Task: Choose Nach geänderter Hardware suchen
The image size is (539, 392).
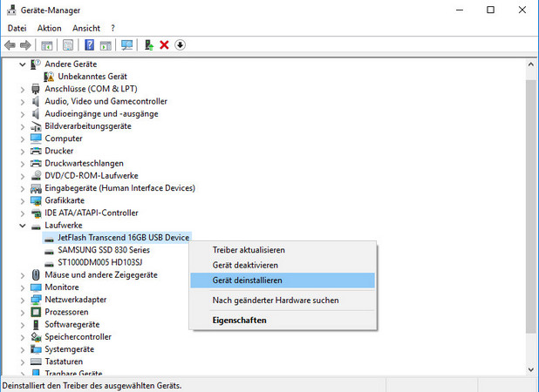Action: pos(283,300)
